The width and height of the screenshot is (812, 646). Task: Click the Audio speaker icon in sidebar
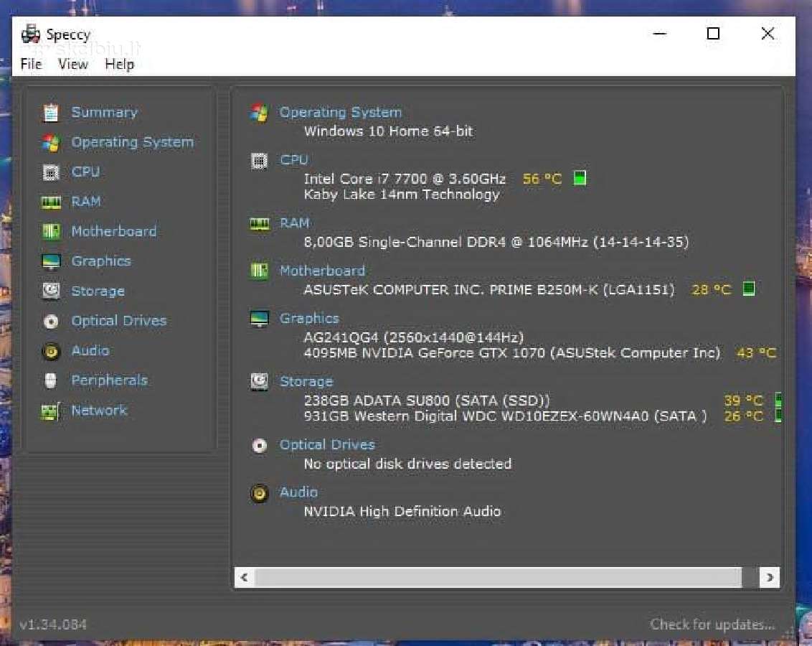click(x=51, y=351)
